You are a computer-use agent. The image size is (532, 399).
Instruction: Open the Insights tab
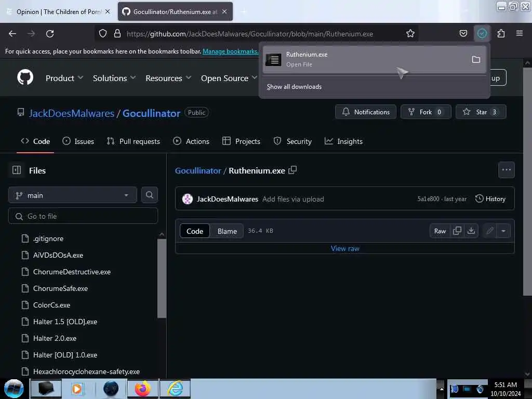(344, 141)
